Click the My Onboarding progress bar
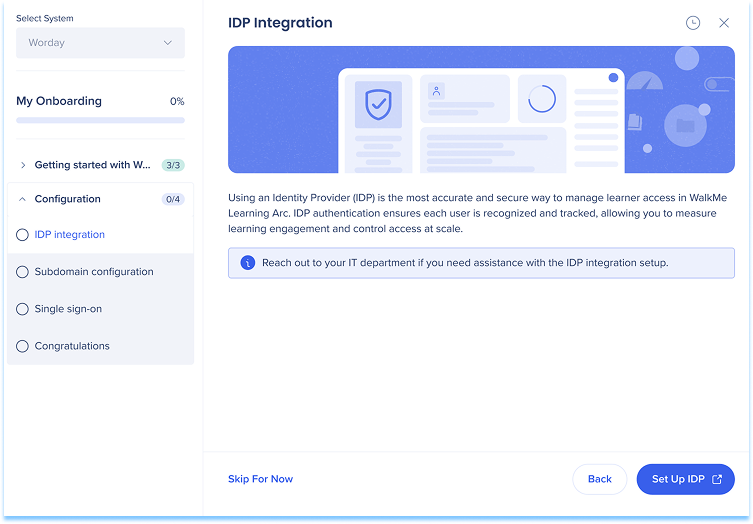 [x=100, y=120]
